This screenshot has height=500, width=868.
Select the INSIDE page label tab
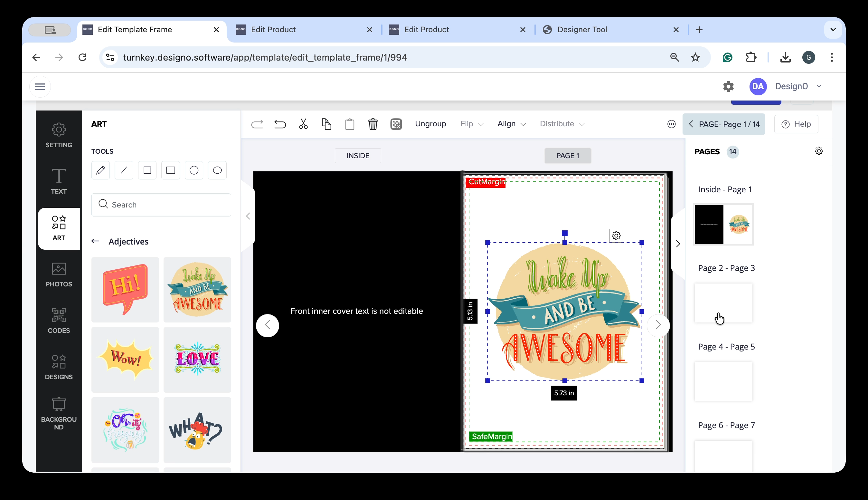pyautogui.click(x=357, y=156)
